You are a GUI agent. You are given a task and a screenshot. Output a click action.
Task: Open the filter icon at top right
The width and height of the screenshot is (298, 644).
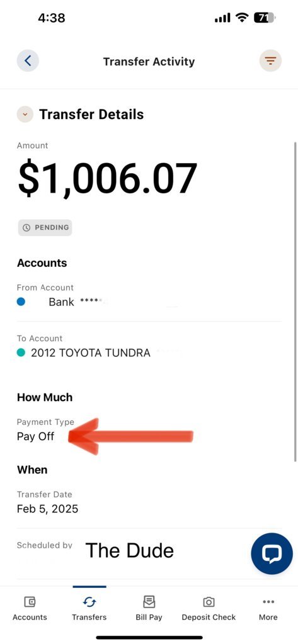270,61
